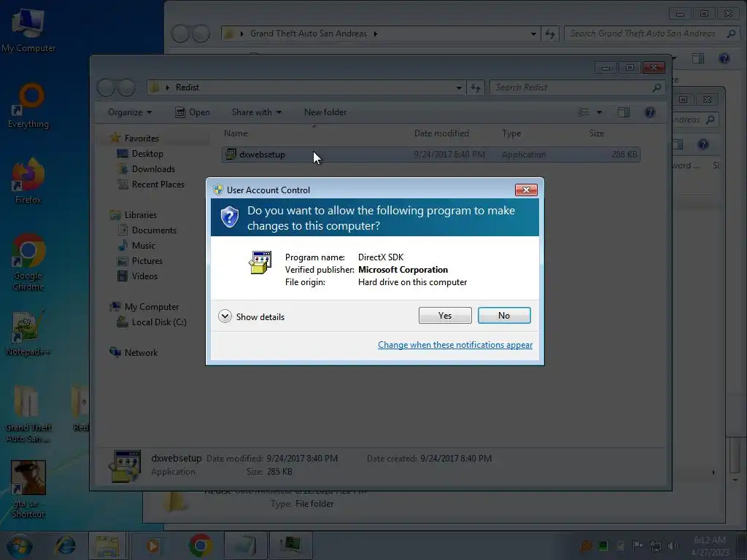Click No in User Account Control dialog
The height and width of the screenshot is (560, 747).
[504, 315]
